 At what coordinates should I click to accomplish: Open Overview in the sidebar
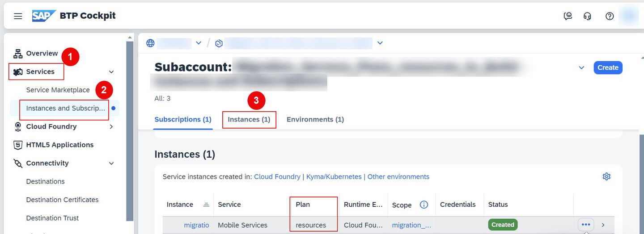pos(42,54)
